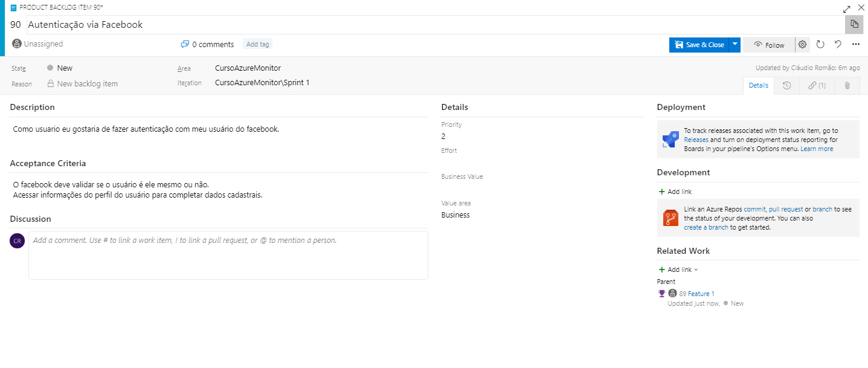Open the more actions ellipsis menu
The image size is (868, 368).
pos(856,45)
